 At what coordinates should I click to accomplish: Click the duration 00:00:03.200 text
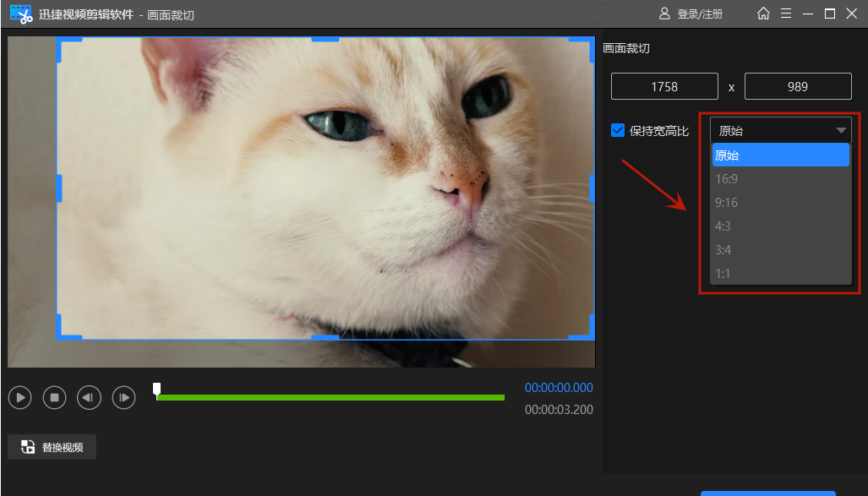[559, 410]
